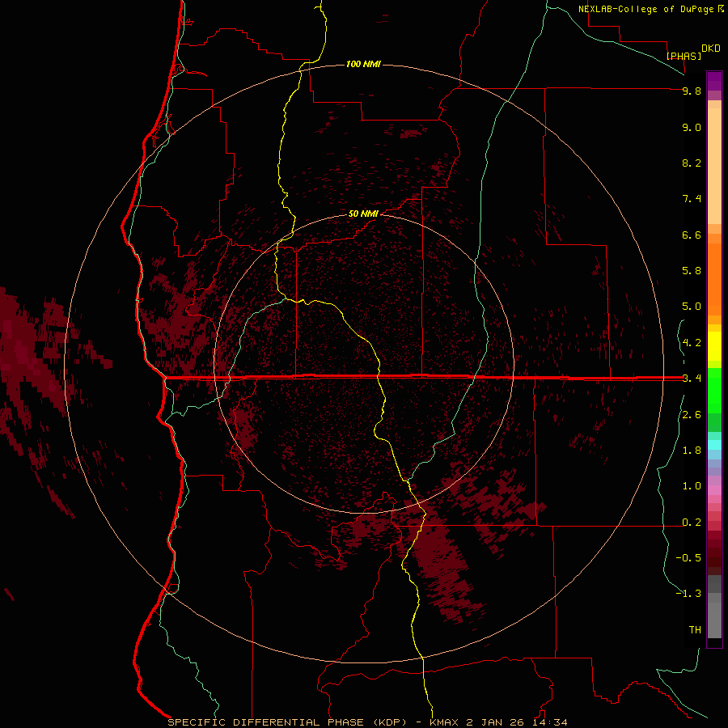Click the 2.6 scale value
This screenshot has width=728, height=728.
(692, 415)
